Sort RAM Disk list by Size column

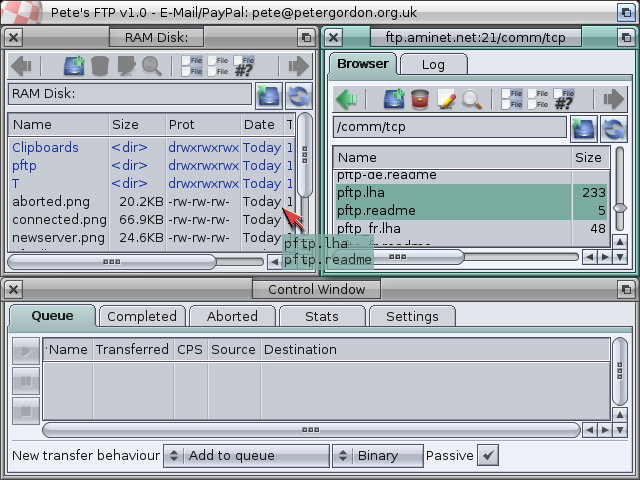point(137,124)
